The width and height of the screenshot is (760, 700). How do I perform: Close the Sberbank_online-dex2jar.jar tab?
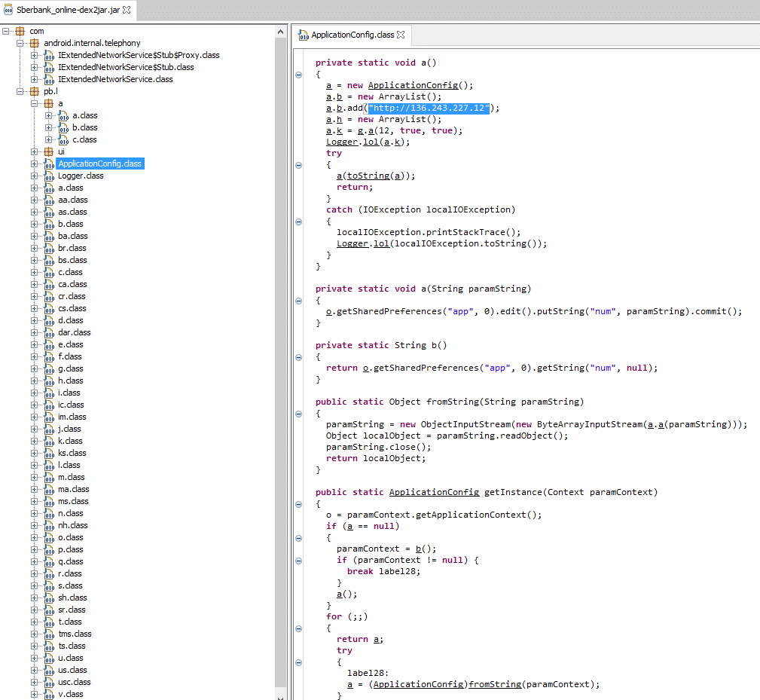click(x=127, y=10)
